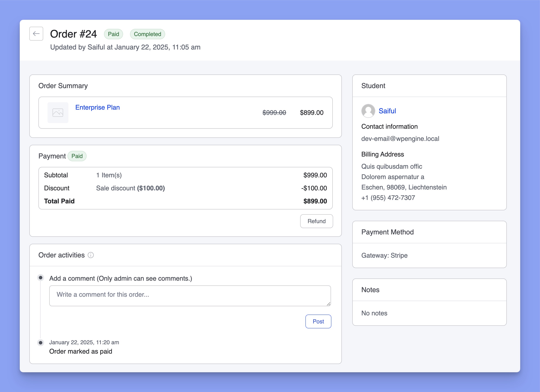This screenshot has width=540, height=392.
Task: Click the Paid badge next to Payment
Action: 77,156
